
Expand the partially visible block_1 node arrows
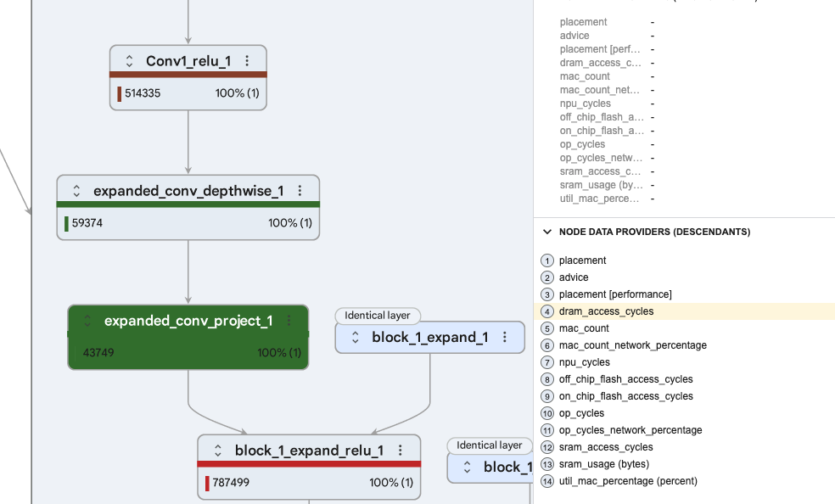pyautogui.click(x=467, y=467)
